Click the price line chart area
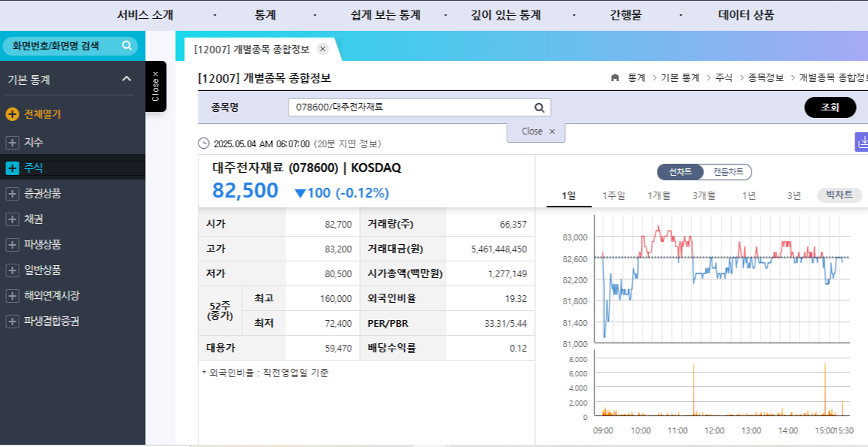 tap(722, 279)
